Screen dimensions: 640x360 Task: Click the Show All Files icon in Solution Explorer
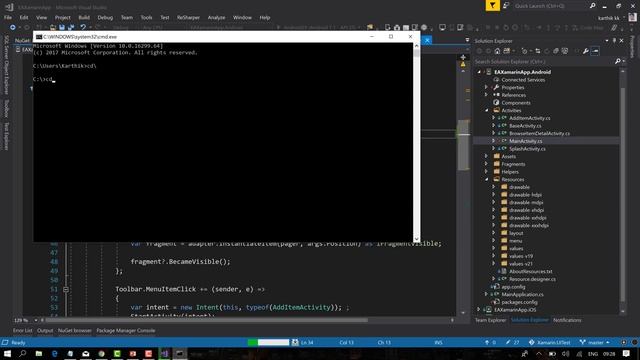564,51
